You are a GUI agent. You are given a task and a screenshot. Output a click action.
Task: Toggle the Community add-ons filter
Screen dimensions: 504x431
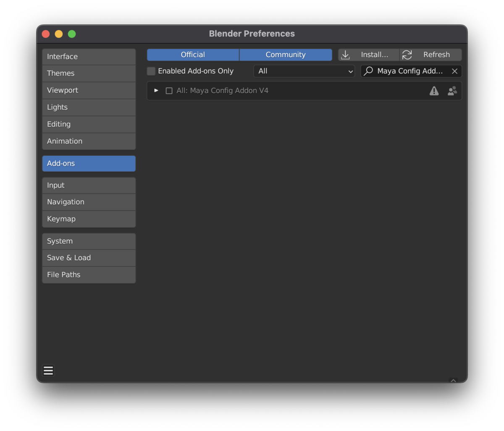coord(286,55)
